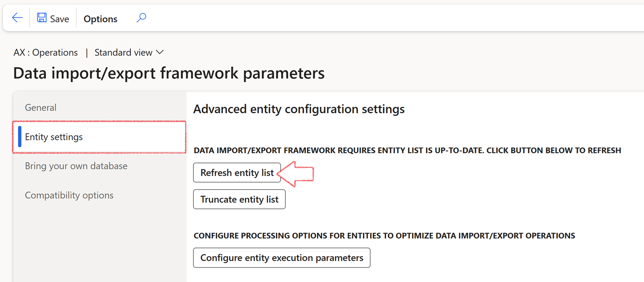Switch to the General tab
This screenshot has width=644, height=282.
[41, 107]
